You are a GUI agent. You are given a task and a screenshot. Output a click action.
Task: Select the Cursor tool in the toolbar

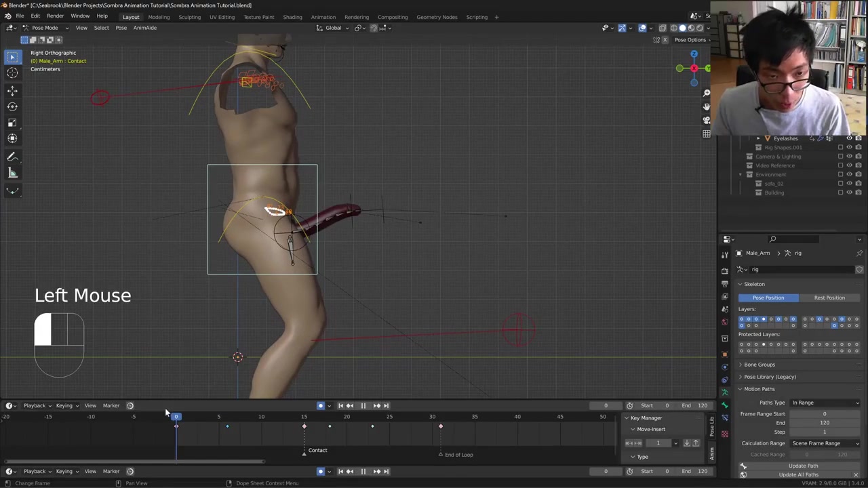[12, 73]
